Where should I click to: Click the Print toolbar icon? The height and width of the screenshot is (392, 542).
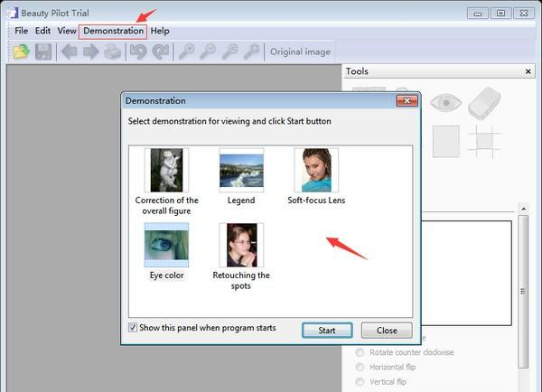click(x=113, y=51)
